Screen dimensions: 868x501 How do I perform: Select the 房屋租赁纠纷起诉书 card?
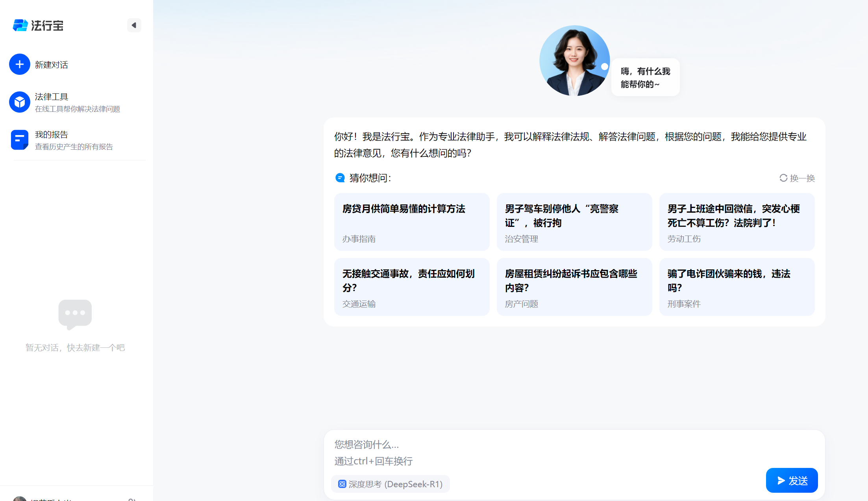coord(574,286)
